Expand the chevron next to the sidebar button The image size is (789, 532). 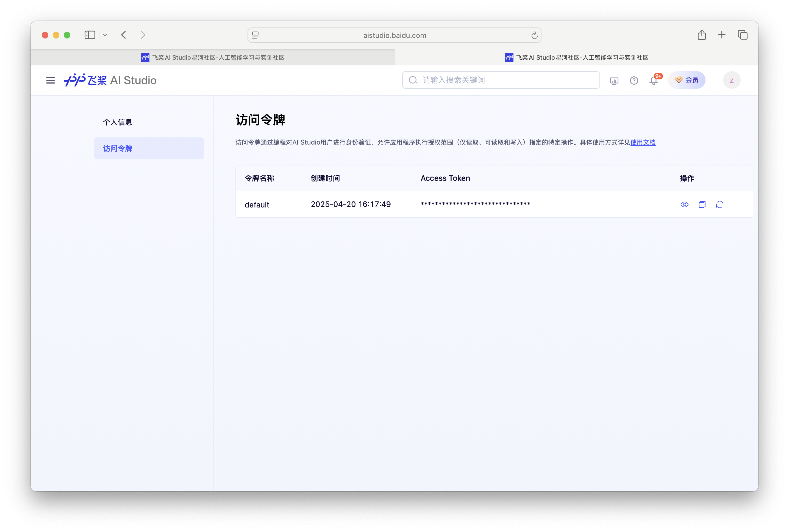coord(105,35)
